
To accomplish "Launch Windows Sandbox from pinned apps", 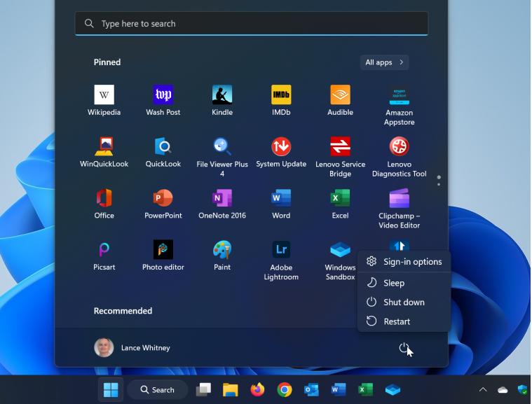I will point(340,260).
